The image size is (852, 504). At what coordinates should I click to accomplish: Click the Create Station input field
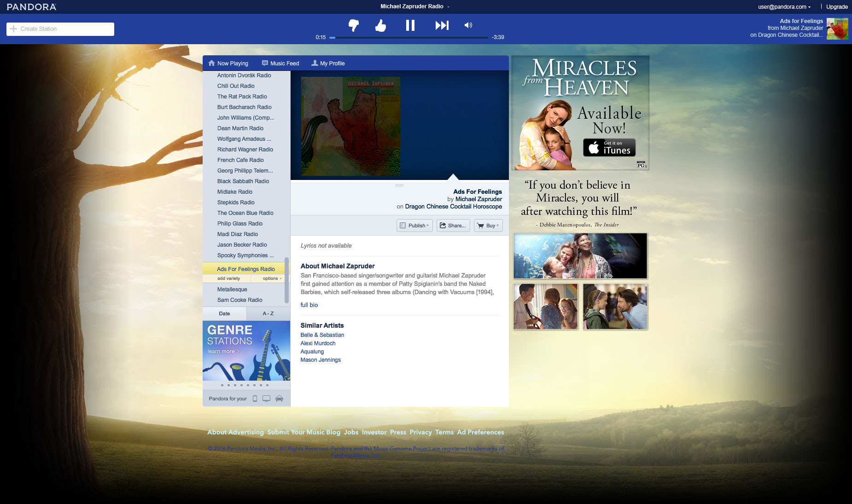pyautogui.click(x=60, y=29)
